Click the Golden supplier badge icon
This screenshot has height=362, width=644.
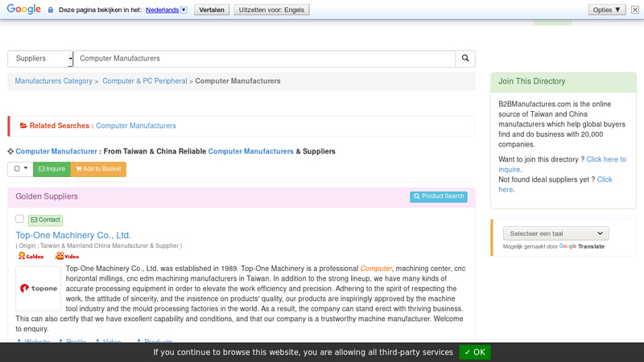[31, 256]
